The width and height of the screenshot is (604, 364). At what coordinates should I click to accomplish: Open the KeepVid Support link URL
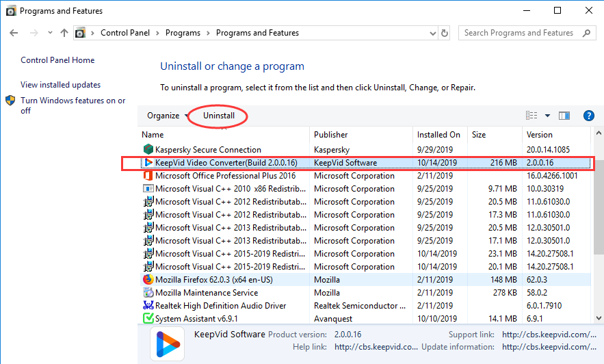coord(549,335)
